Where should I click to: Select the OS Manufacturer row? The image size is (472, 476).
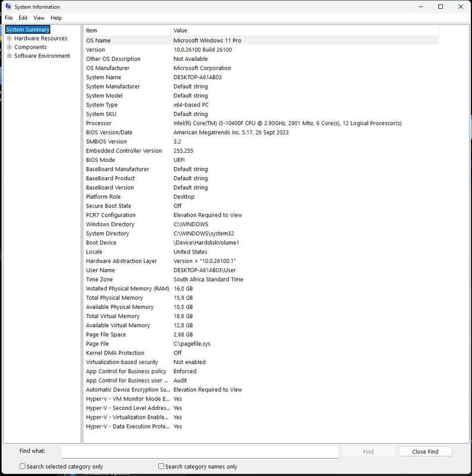click(261, 68)
